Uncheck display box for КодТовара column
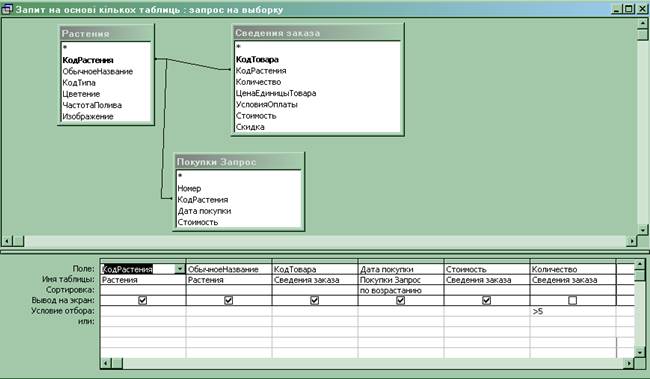650x379 pixels. [315, 300]
